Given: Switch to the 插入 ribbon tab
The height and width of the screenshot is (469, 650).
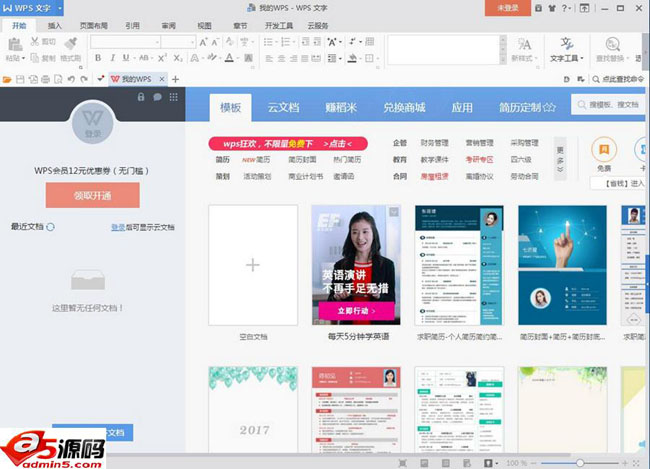Looking at the screenshot, I should click(x=54, y=26).
